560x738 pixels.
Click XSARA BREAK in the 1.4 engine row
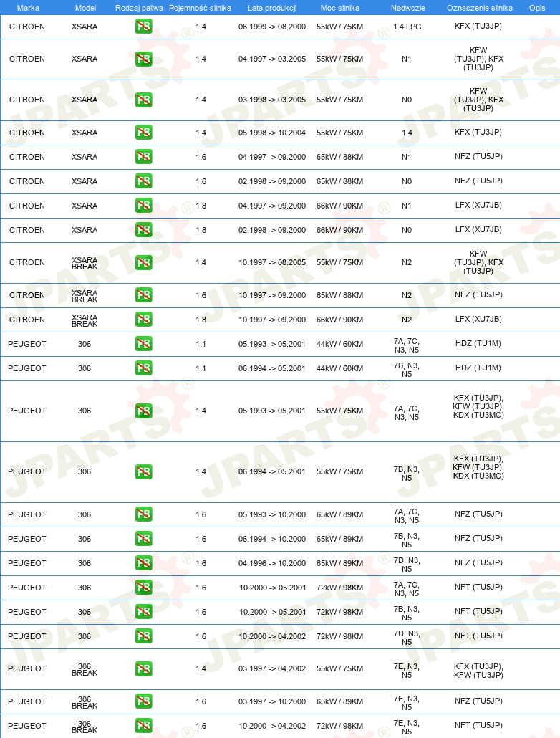pos(85,263)
